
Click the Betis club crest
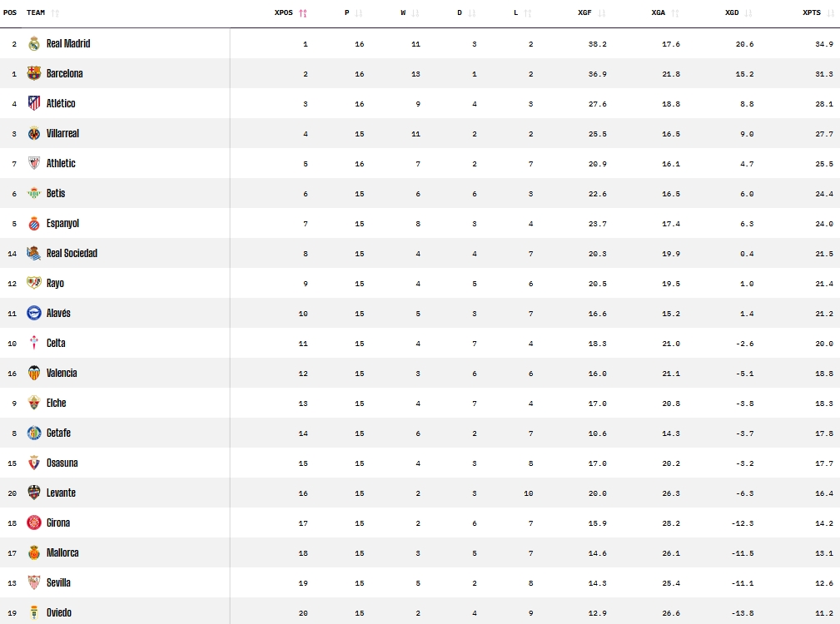tap(33, 193)
